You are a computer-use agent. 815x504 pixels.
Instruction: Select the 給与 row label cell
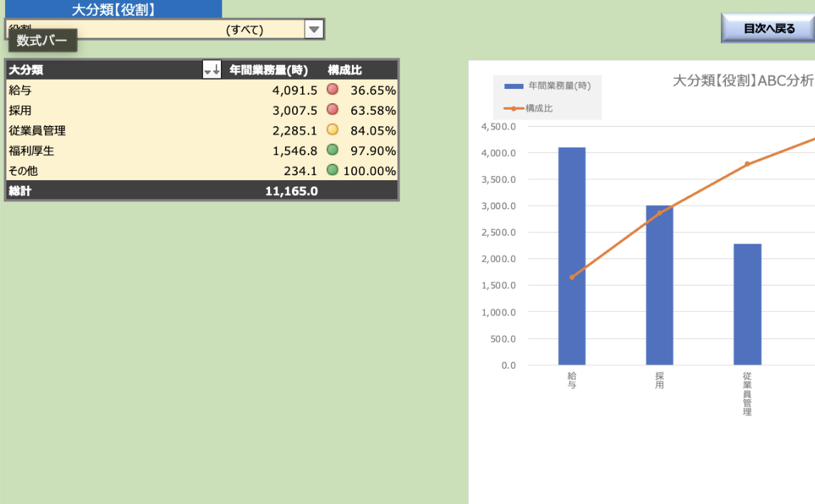pyautogui.click(x=20, y=90)
